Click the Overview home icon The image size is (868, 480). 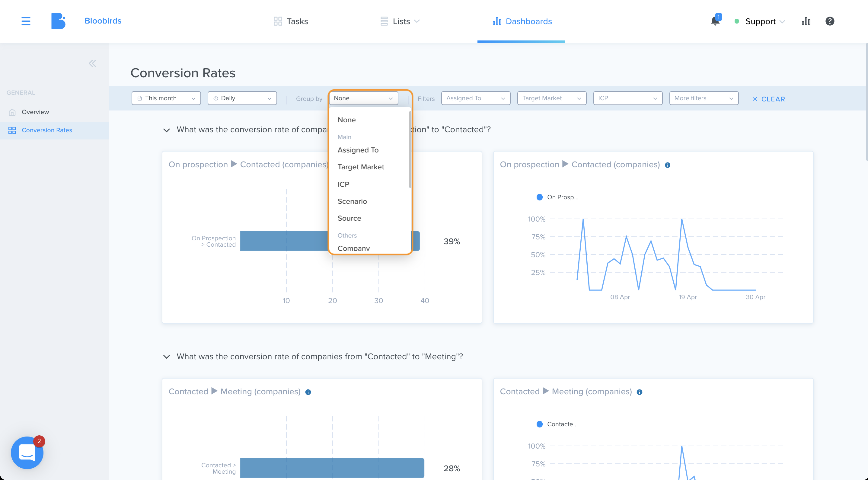click(12, 112)
